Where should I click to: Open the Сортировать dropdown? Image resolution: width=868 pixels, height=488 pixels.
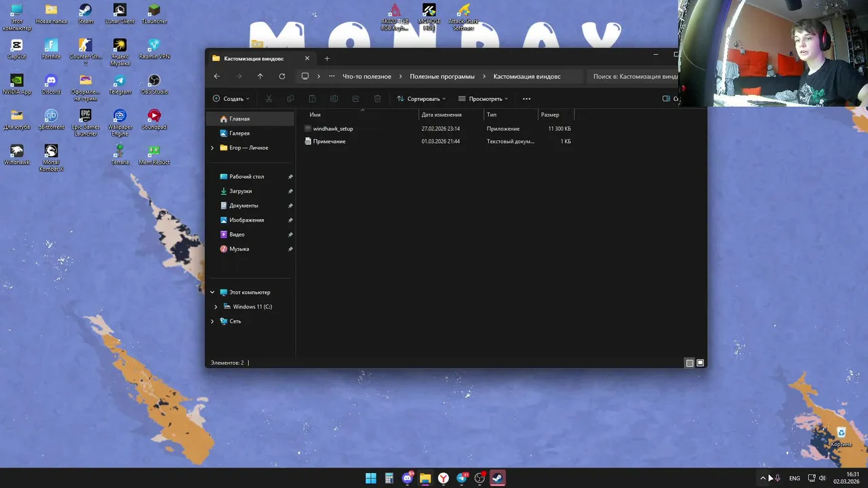coord(421,99)
